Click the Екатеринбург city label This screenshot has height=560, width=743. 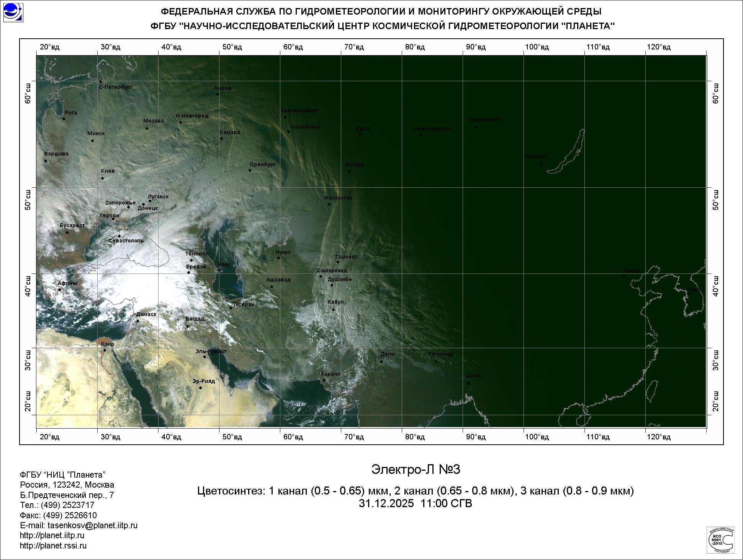pos(299,110)
